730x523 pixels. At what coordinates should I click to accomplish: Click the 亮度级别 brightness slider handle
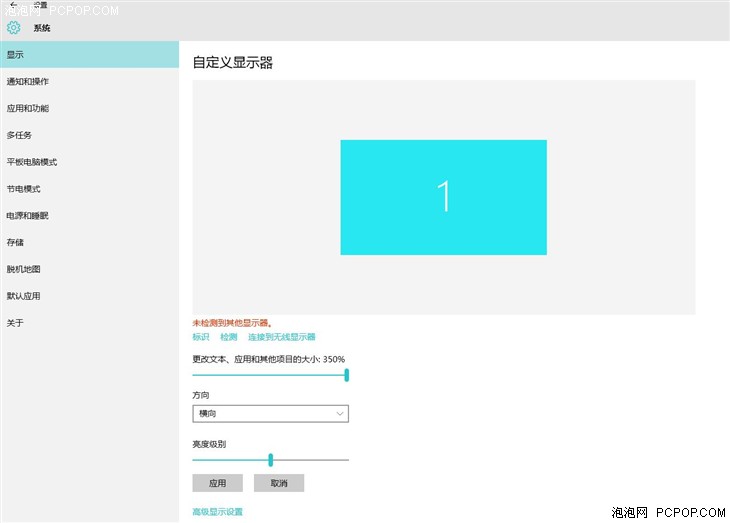[x=270, y=460]
